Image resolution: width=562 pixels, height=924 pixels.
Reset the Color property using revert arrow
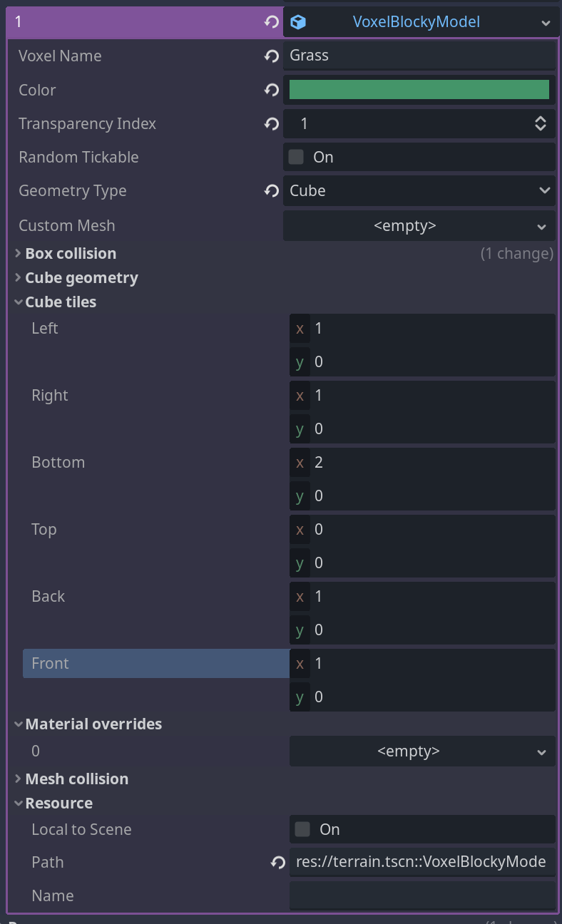pos(271,90)
